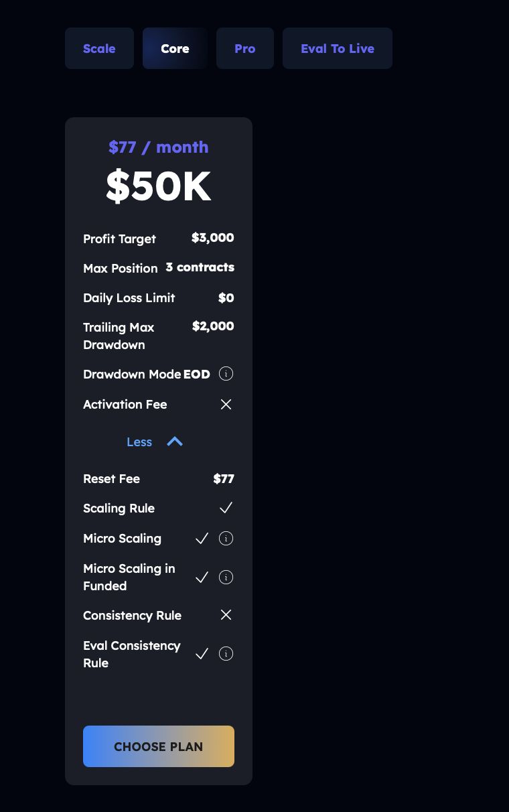Image resolution: width=509 pixels, height=812 pixels.
Task: Select the Core tab
Action: tap(175, 48)
